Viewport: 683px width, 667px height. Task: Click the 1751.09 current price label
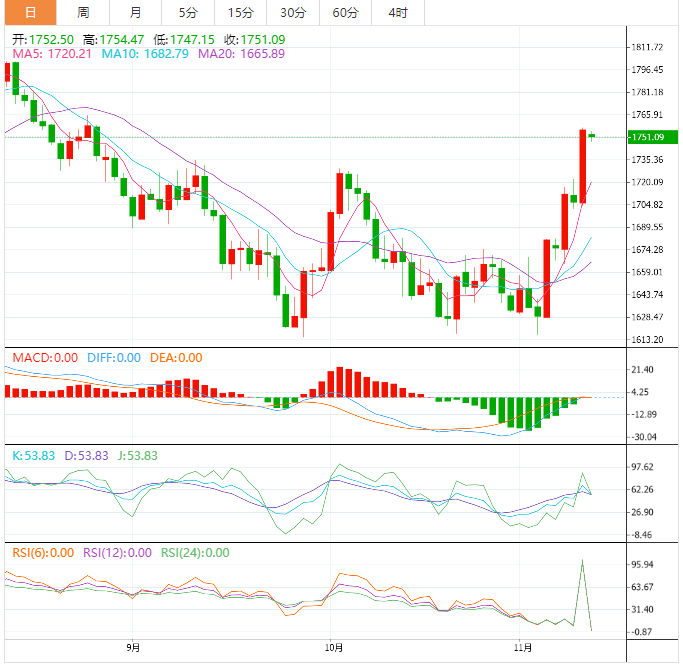653,137
